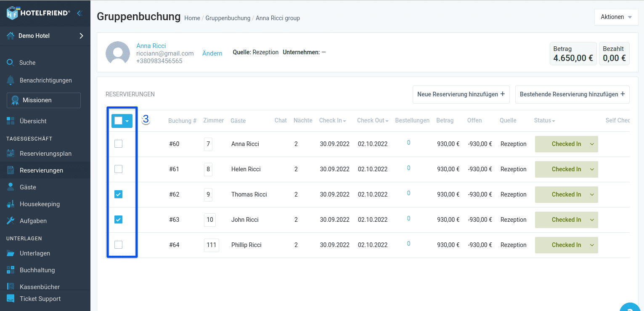Open Reservierungsplan from sidebar

[x=45, y=154]
